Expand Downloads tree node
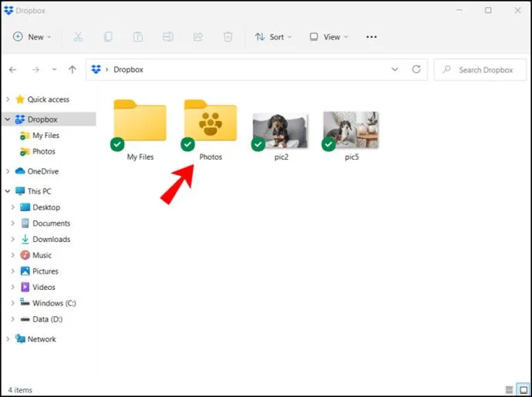The width and height of the screenshot is (532, 397). 13,239
